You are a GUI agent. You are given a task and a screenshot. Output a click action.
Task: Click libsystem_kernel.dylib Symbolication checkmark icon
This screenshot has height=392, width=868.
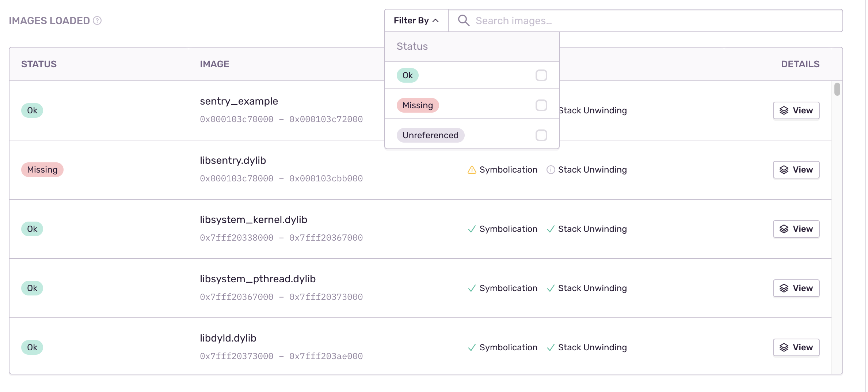pos(472,229)
